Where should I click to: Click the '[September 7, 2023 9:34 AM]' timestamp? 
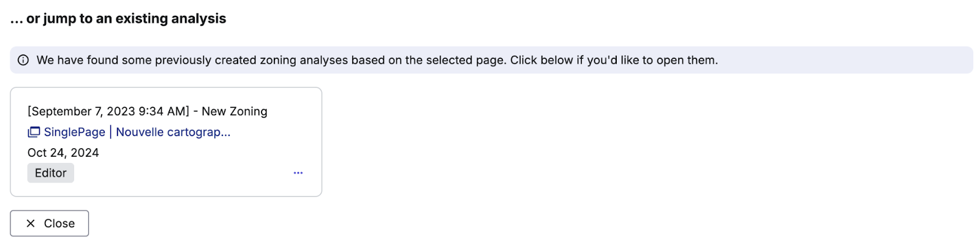coord(108,111)
